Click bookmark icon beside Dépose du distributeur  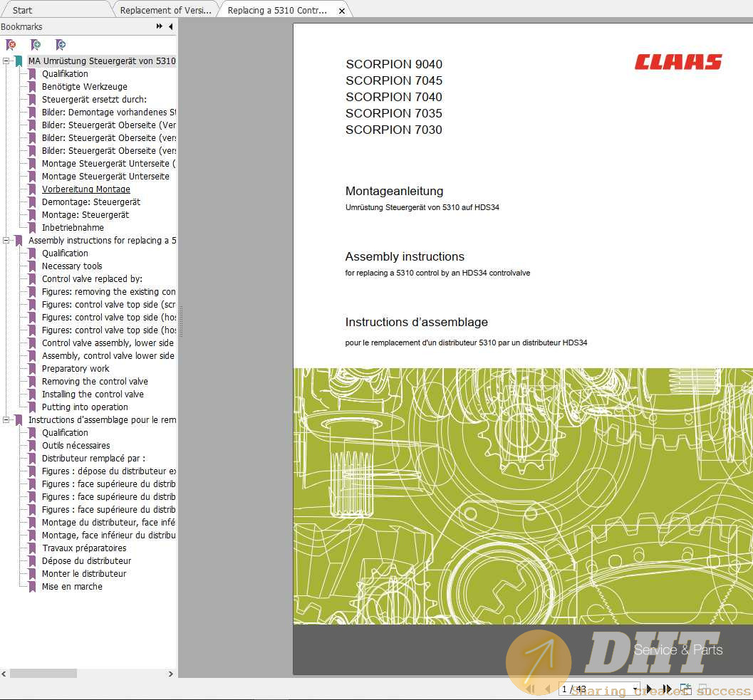click(32, 560)
